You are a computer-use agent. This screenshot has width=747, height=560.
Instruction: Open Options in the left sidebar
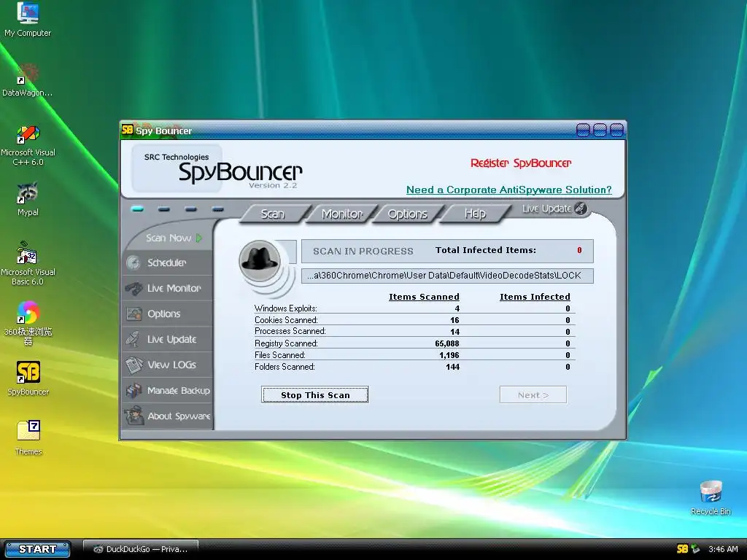pyautogui.click(x=167, y=314)
